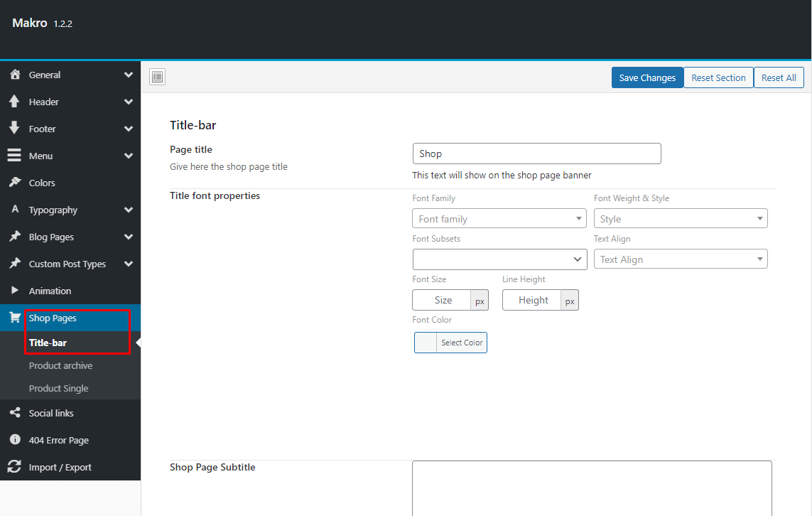
Task: Click the Social links share icon
Action: point(15,412)
